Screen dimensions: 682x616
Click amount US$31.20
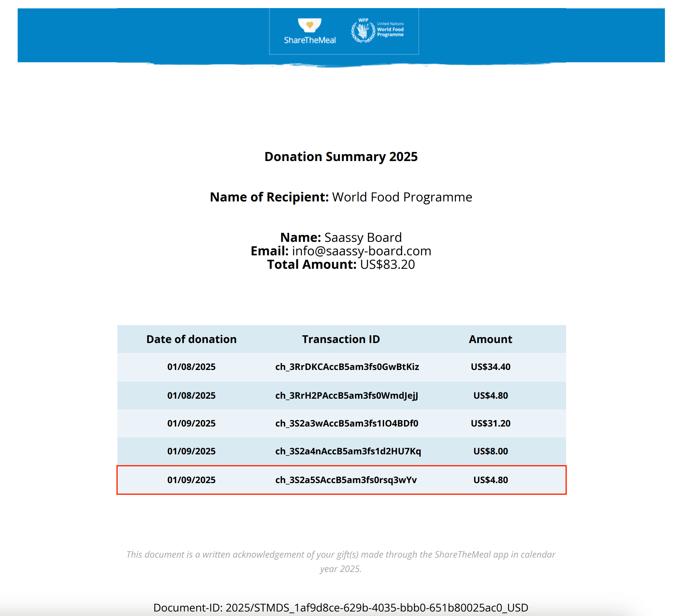click(490, 424)
